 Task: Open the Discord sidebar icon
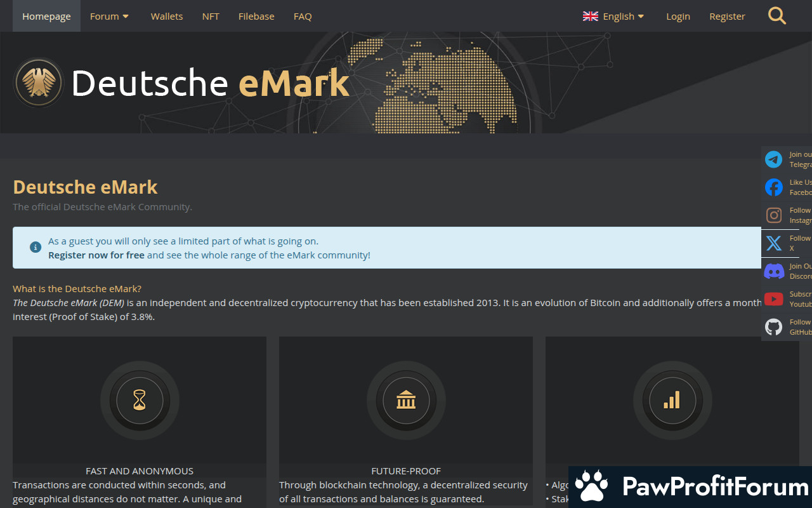click(x=773, y=271)
